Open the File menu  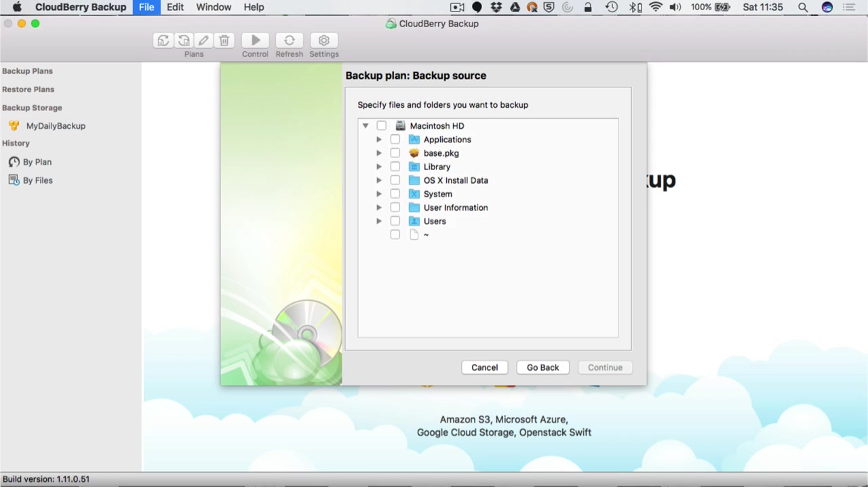(x=146, y=7)
